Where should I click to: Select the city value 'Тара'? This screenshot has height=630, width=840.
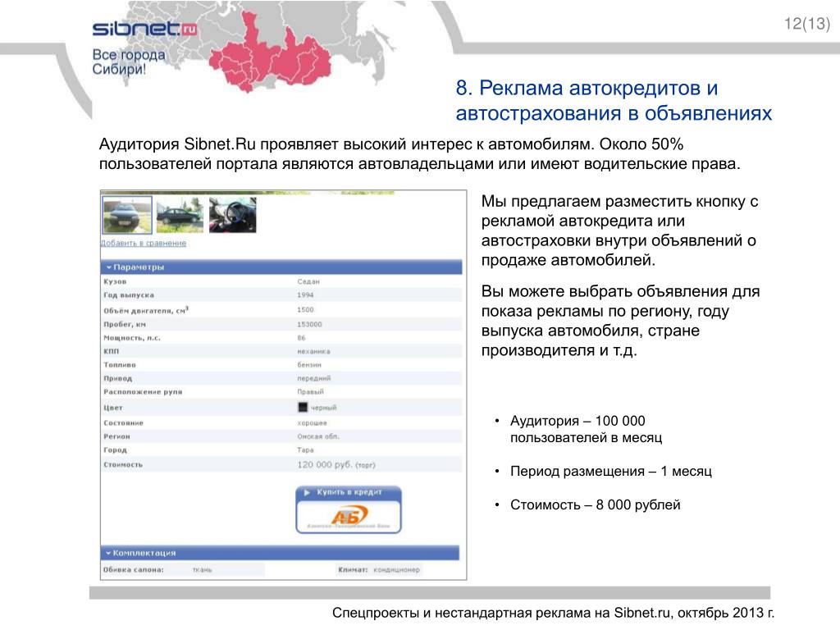[x=305, y=450]
